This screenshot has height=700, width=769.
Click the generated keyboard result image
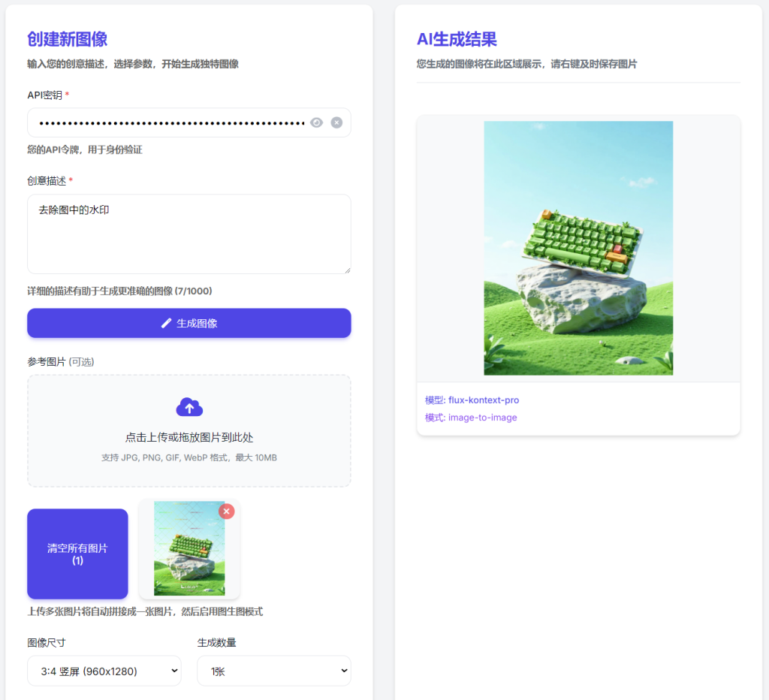[x=578, y=248]
